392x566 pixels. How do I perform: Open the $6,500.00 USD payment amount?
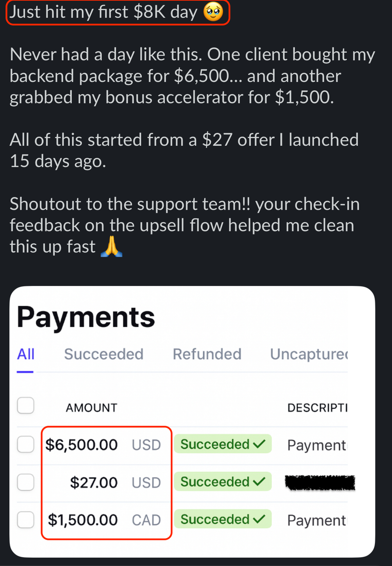point(82,445)
